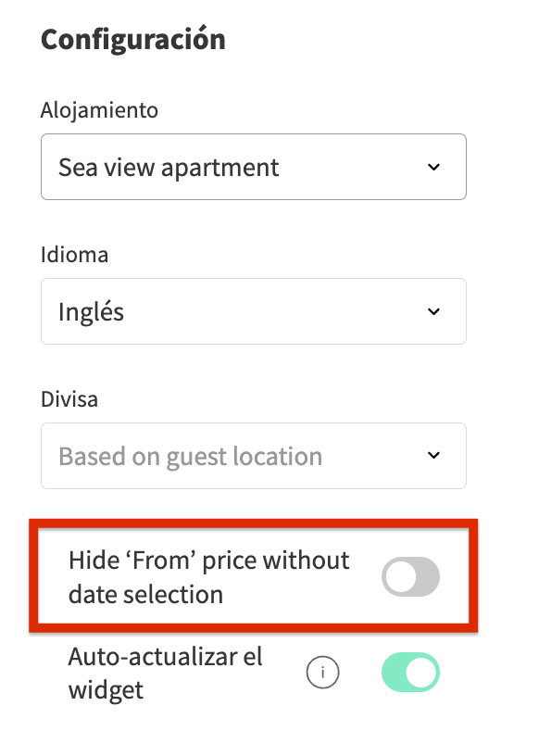Click the Based on guest location placeholder
Image resolution: width=539 pixels, height=756 pixels.
pyautogui.click(x=191, y=457)
